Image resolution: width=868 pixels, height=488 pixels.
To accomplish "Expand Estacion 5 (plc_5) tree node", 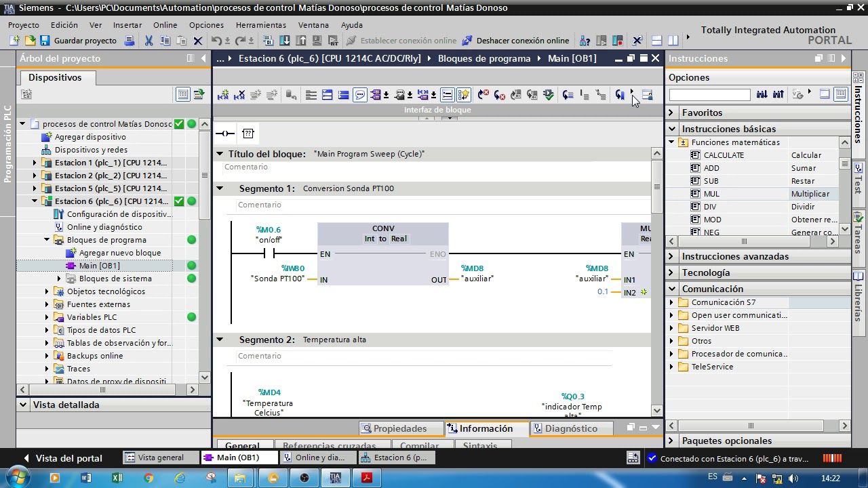I will [35, 188].
